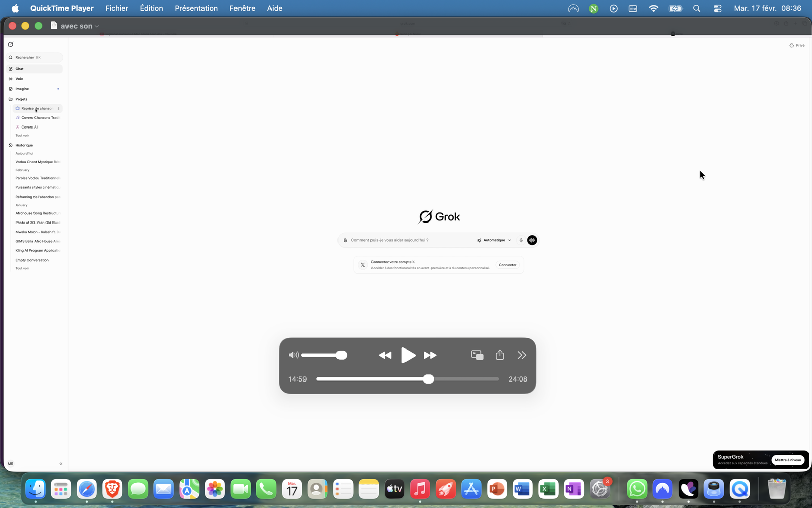Toggle picture-in-picture mode

(x=477, y=355)
